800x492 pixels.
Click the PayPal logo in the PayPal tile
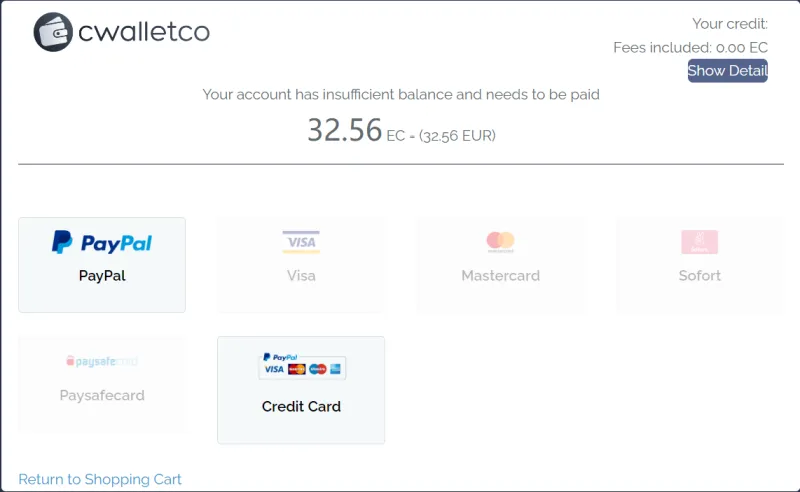102,242
